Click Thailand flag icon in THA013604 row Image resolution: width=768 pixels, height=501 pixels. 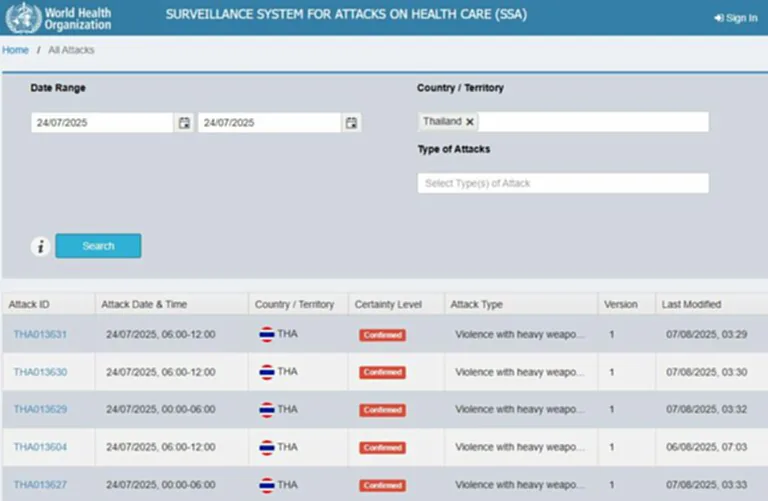click(x=266, y=447)
